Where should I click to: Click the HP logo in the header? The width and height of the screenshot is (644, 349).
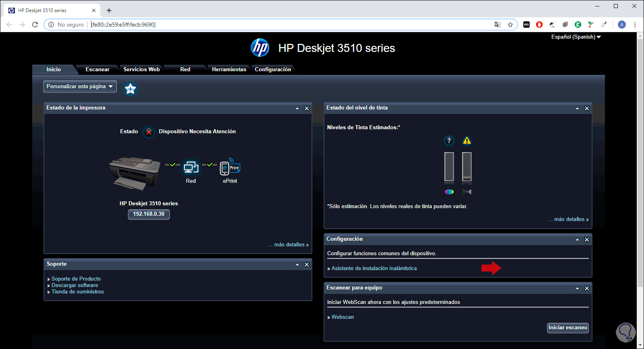pos(260,48)
